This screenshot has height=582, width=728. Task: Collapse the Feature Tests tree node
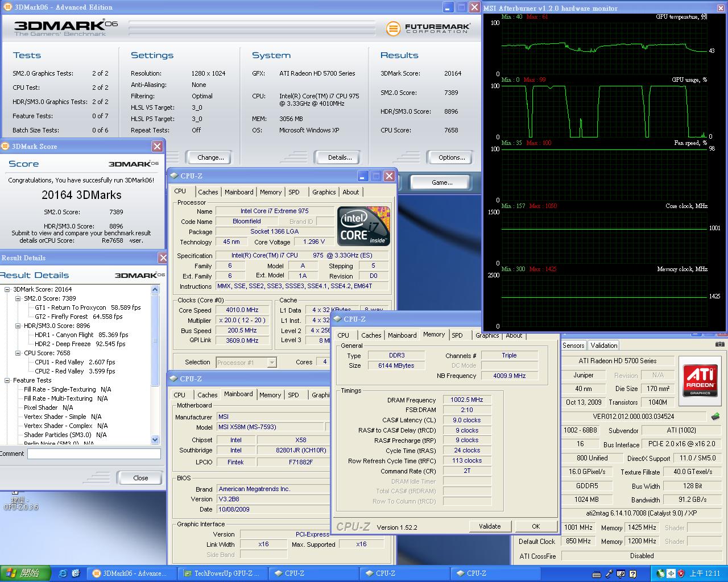pos(7,380)
